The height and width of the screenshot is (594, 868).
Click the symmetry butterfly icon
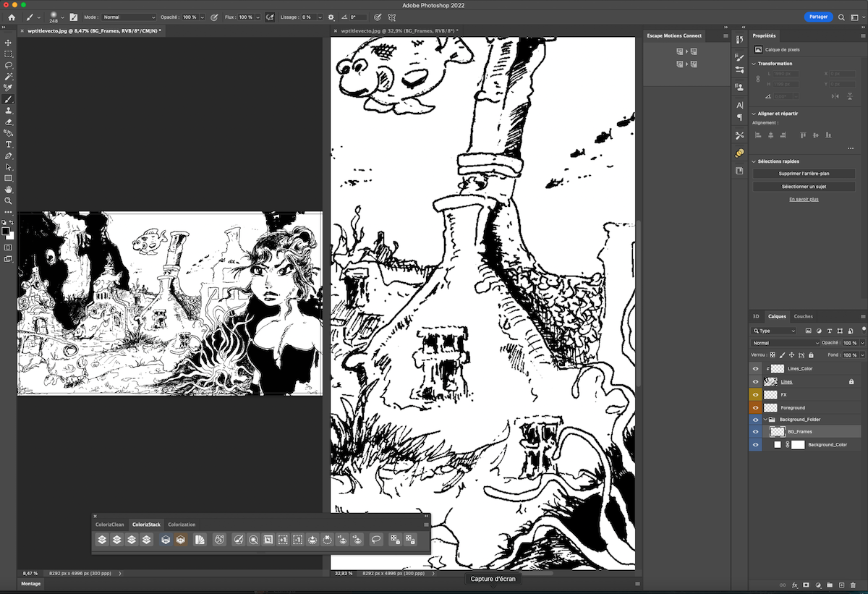(x=392, y=17)
